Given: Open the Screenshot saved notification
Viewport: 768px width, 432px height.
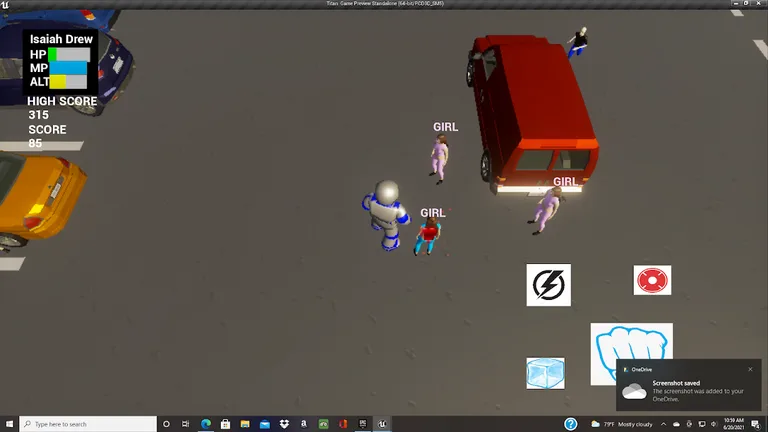Looking at the screenshot, I should tap(690, 390).
